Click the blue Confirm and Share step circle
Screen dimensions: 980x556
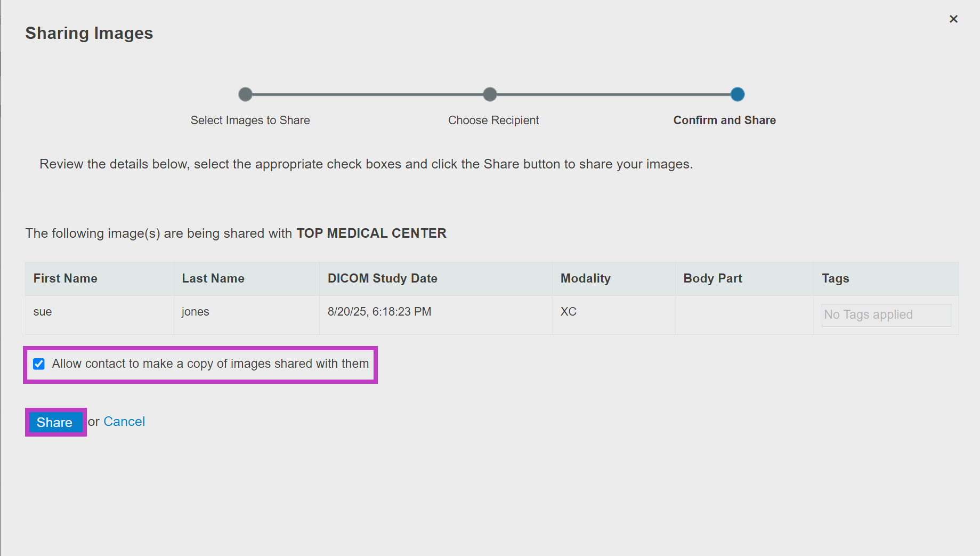[738, 94]
